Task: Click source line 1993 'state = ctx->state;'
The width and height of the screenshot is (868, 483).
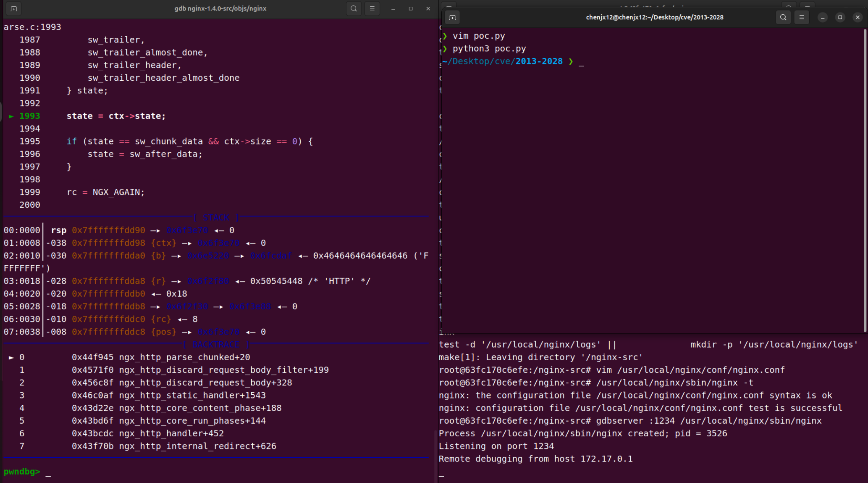Action: (x=116, y=116)
